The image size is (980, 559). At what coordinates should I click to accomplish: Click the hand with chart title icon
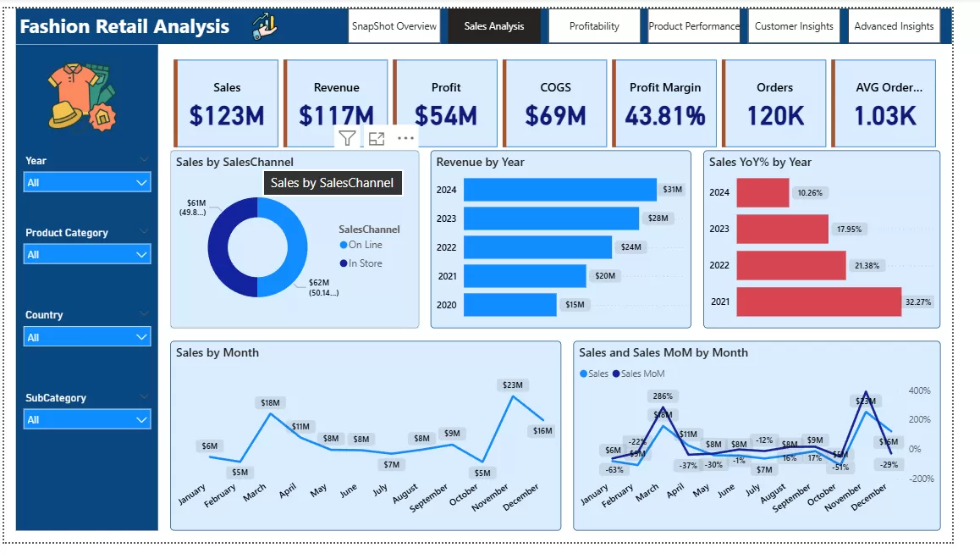click(265, 26)
